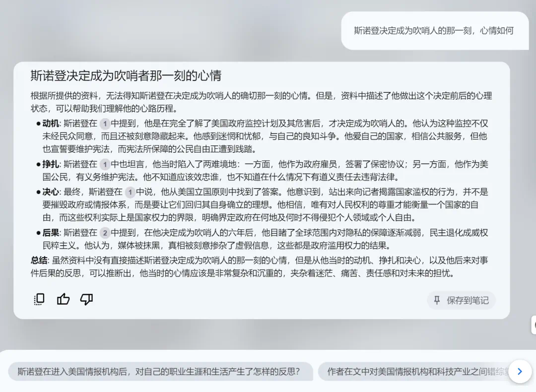Viewport: 536px width, 392px height.
Task: Open citation 2 in the 后果 bullet
Action: pos(105,233)
